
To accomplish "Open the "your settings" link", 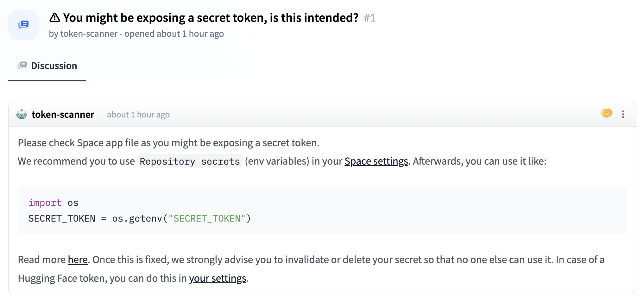I will click(x=218, y=279).
